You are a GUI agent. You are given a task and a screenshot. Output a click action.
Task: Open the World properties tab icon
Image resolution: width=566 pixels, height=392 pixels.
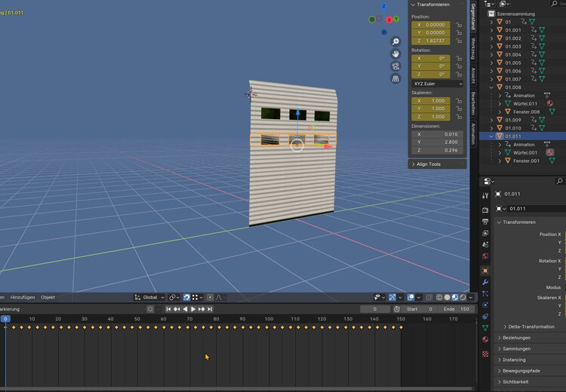point(485,256)
